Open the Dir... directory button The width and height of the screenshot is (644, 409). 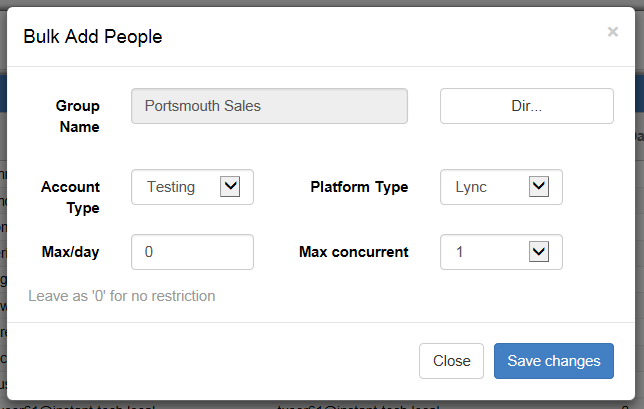click(527, 106)
